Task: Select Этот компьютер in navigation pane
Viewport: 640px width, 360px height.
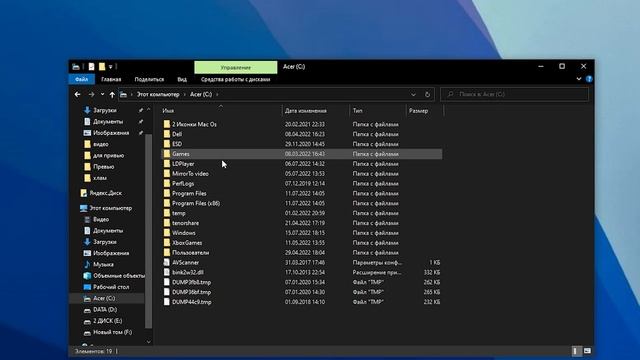Action: (x=110, y=208)
